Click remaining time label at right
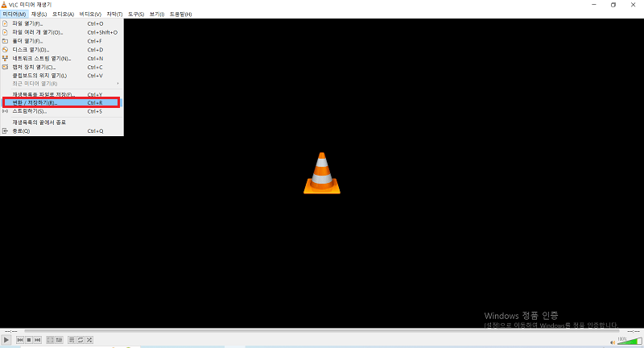The image size is (644, 348). point(633,331)
